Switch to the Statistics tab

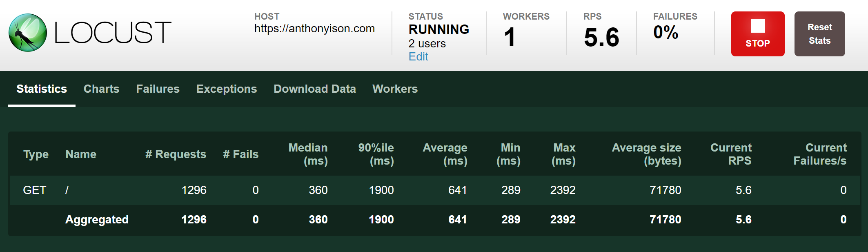point(42,89)
